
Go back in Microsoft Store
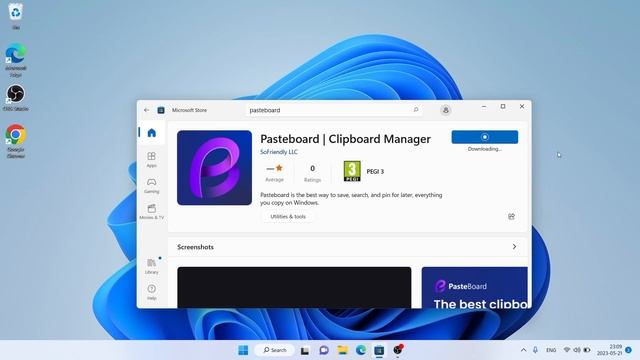(147, 110)
